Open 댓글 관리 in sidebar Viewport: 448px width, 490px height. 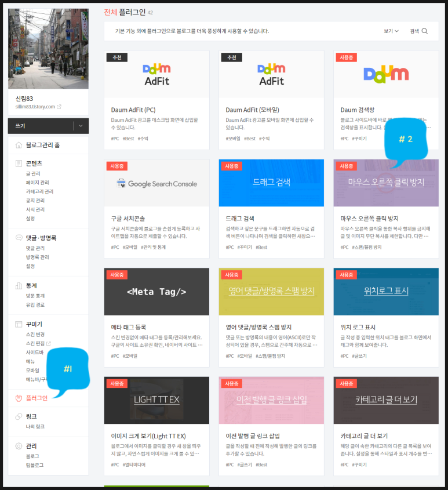(35, 248)
